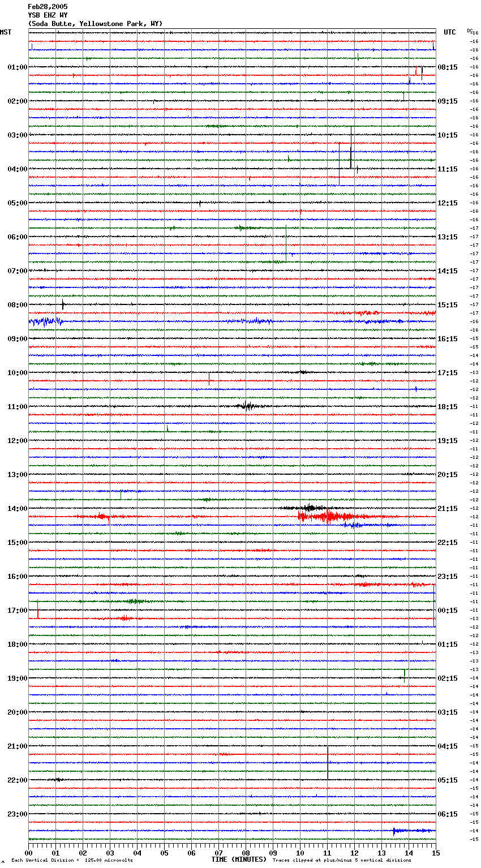Screen dimensions: 481x868
Task: Click the 20:15 UTC time label
Action: tap(448, 475)
